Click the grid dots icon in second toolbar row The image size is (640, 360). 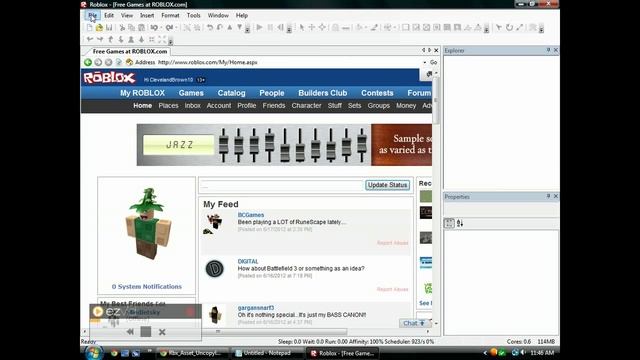[151, 40]
